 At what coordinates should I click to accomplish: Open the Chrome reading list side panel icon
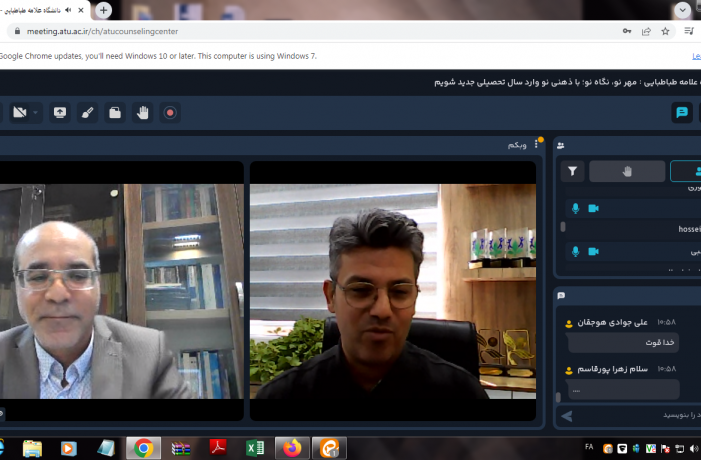[x=688, y=31]
